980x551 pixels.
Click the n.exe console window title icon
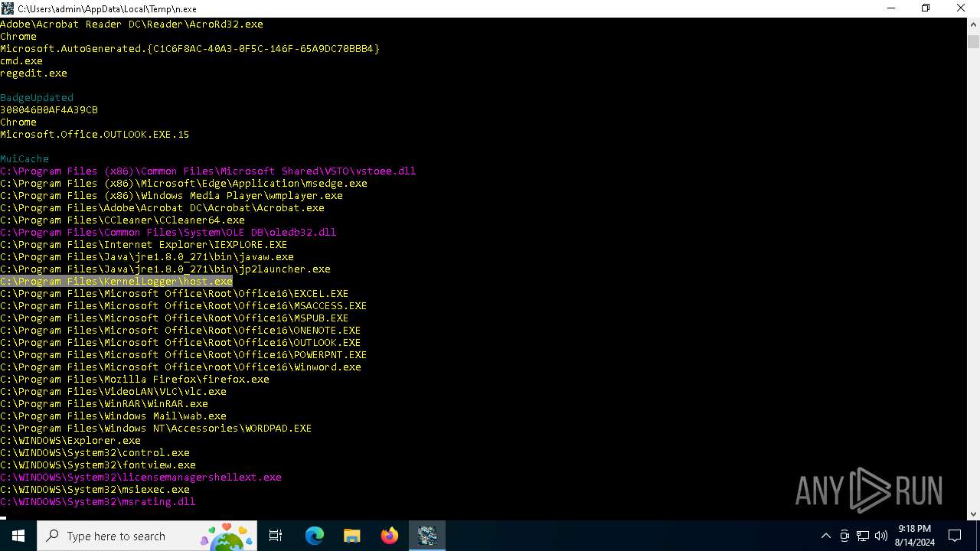(x=8, y=8)
